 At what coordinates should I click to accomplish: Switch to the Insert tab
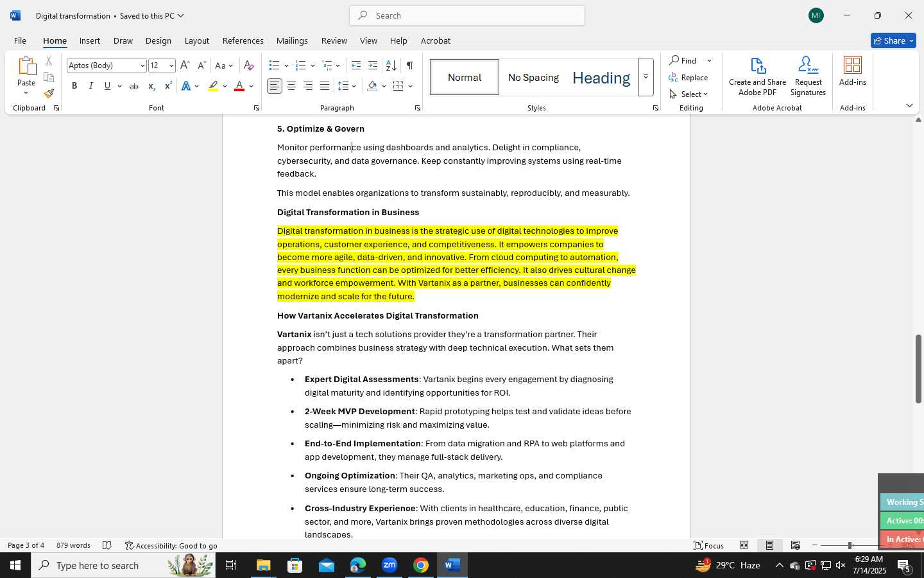click(x=90, y=40)
